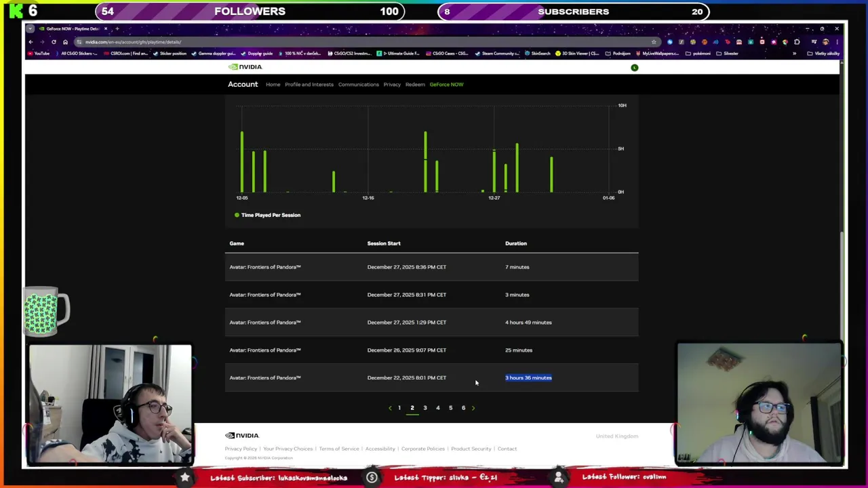Expand the pokémoni bookmark folder
The height and width of the screenshot is (488, 868).
pyautogui.click(x=698, y=54)
